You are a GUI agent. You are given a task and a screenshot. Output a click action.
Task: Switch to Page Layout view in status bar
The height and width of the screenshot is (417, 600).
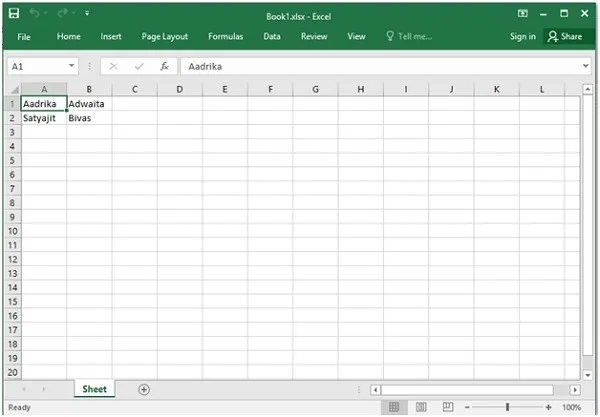[x=421, y=407]
